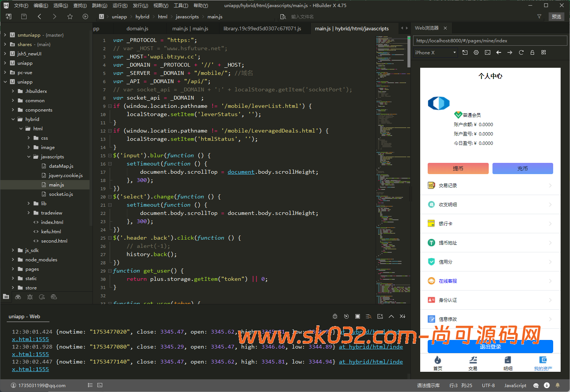This screenshot has width=570, height=392.
Task: Stop the running uniapp console process
Action: tap(358, 316)
